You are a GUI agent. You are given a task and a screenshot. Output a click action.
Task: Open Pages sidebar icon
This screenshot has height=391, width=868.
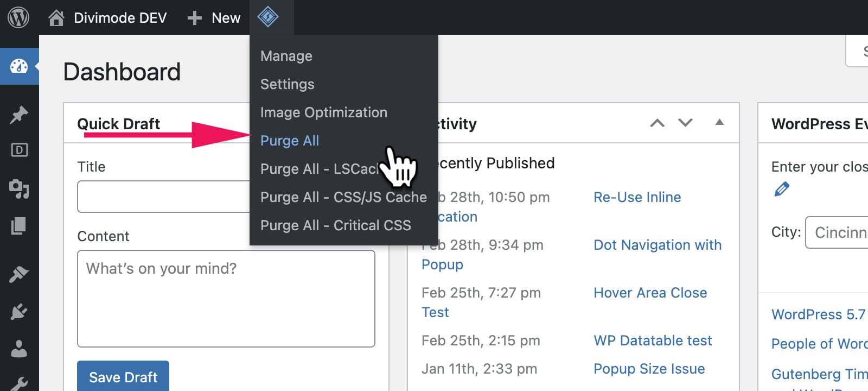(x=19, y=225)
